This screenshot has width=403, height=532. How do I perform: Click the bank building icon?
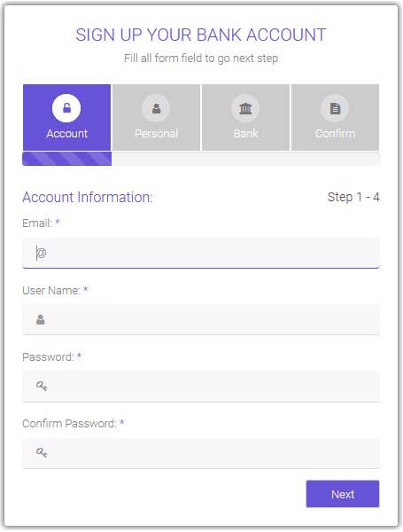coord(245,108)
